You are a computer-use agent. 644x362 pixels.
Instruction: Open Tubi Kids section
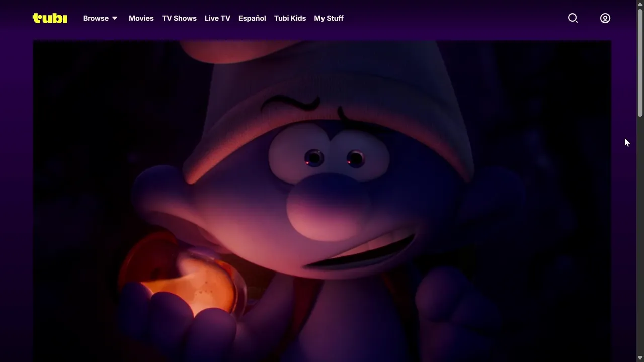[290, 18]
